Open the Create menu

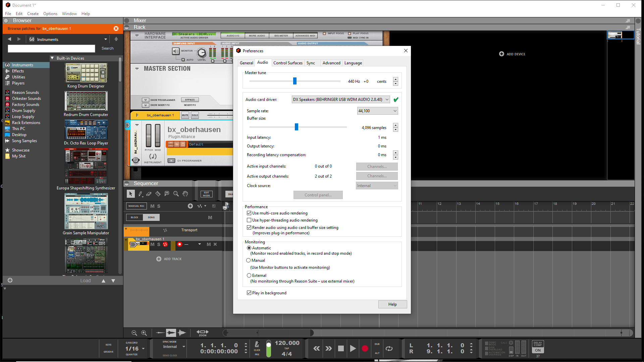point(33,14)
